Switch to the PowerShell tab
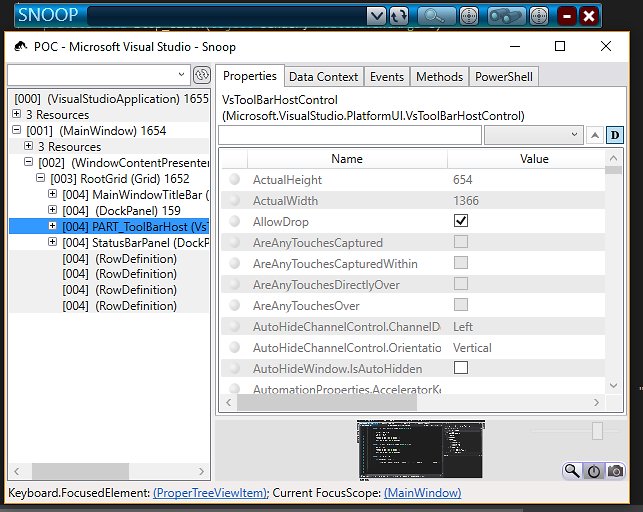The width and height of the screenshot is (643, 512). (504, 77)
